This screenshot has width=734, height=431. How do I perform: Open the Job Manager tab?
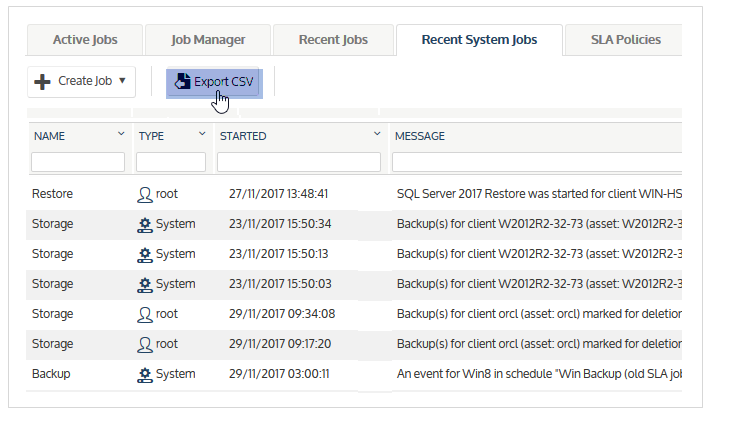coord(208,40)
